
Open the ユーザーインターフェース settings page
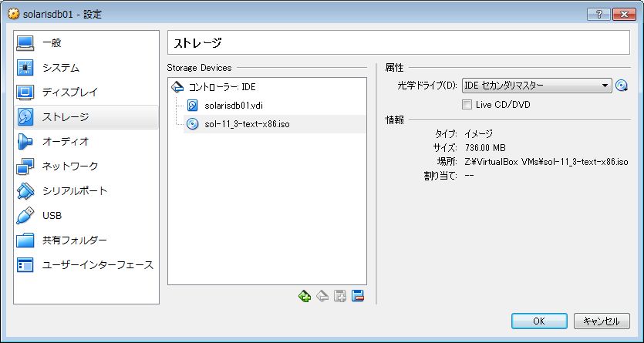click(98, 264)
